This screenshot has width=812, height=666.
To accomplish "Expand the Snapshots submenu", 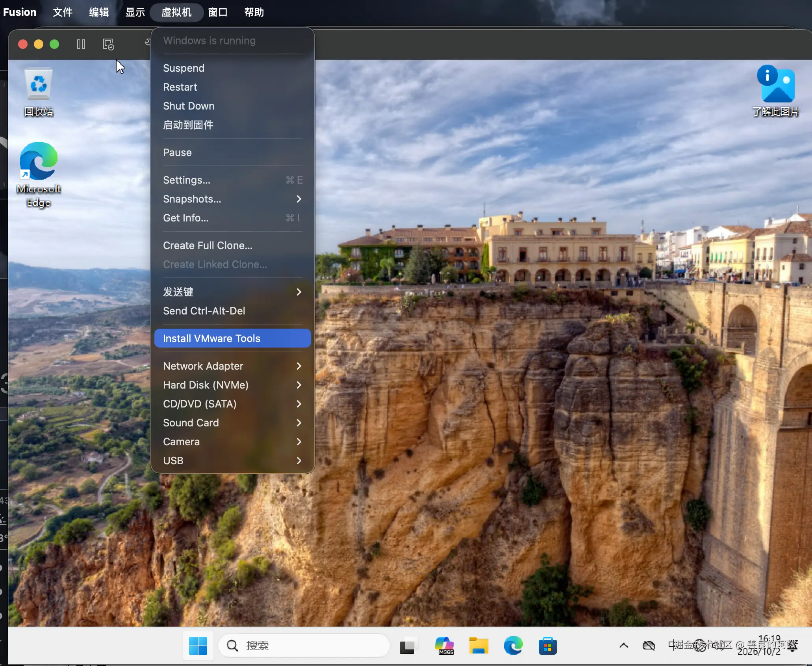I will 232,199.
